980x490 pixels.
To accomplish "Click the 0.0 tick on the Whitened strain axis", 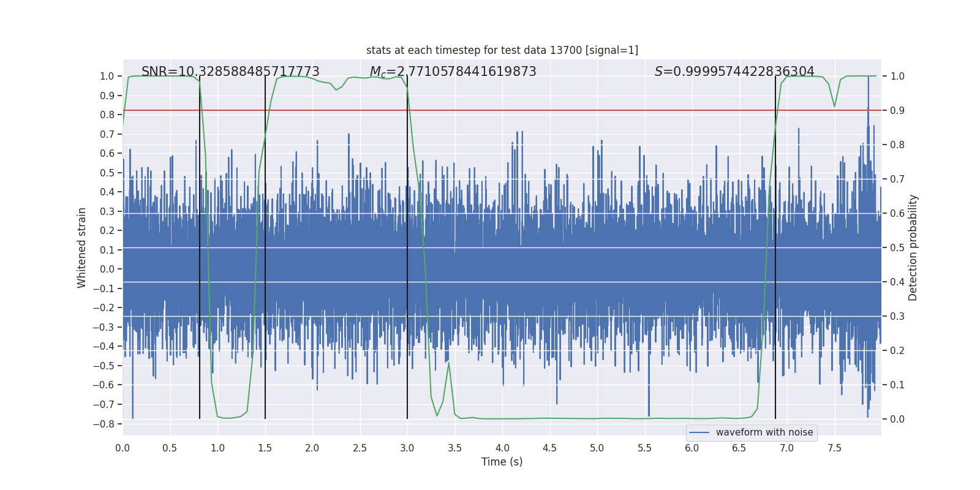I will [x=107, y=269].
